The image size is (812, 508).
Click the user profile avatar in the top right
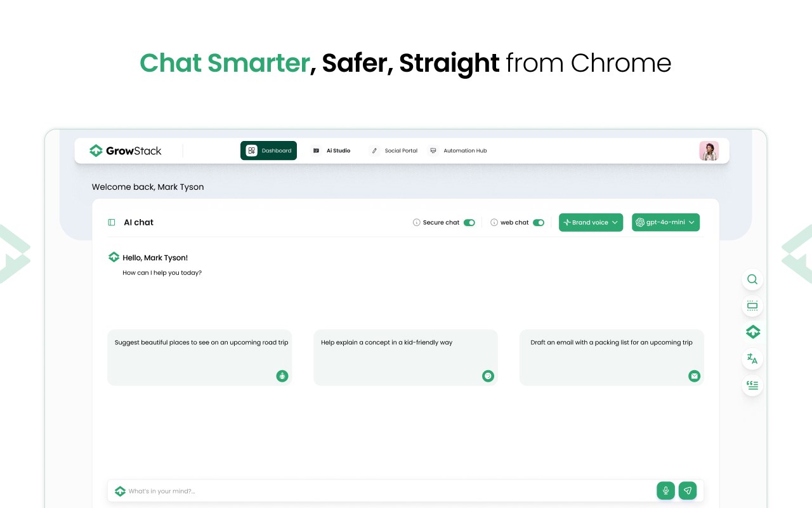tap(709, 150)
